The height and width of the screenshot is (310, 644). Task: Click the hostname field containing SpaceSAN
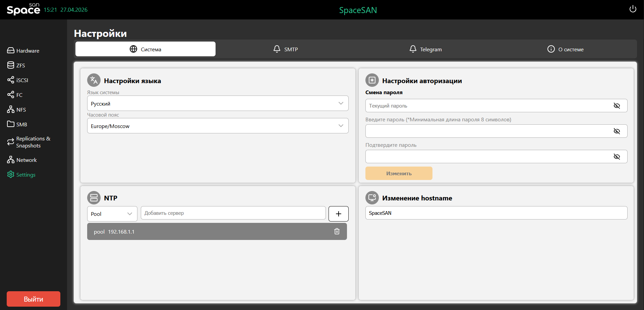tap(496, 213)
